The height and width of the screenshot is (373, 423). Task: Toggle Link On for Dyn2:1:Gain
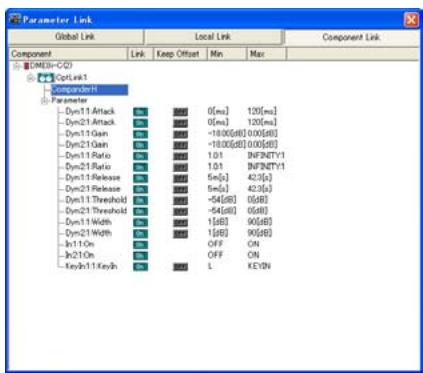pyautogui.click(x=140, y=145)
